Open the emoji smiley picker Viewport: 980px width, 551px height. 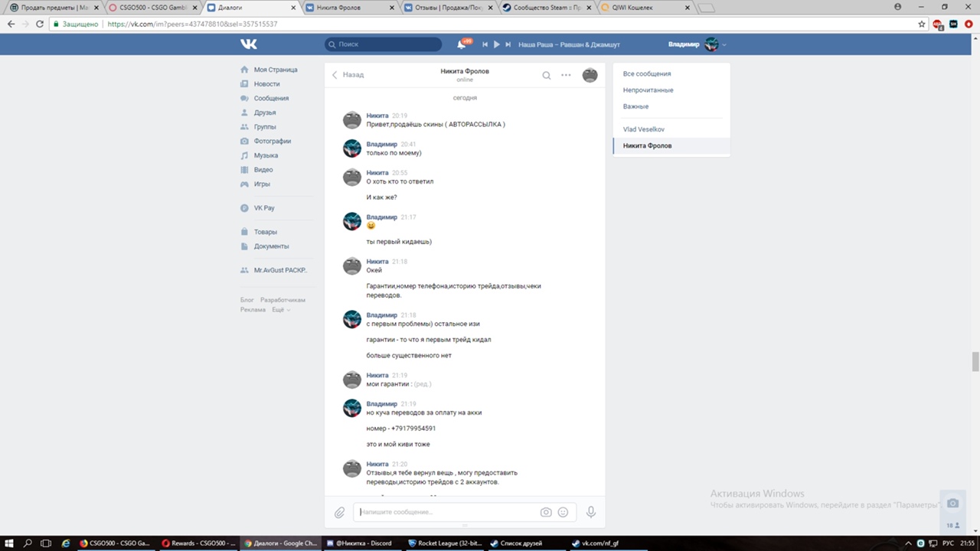[x=563, y=512]
